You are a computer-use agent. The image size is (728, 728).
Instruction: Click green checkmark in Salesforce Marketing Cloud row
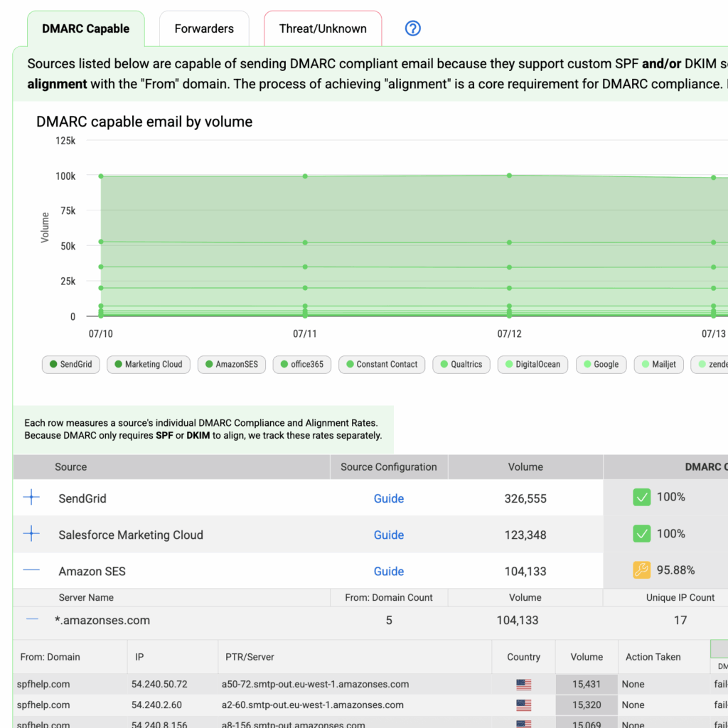click(x=642, y=534)
